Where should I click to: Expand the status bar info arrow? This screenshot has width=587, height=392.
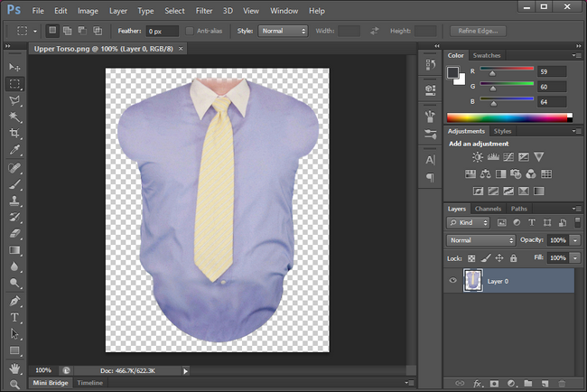(x=185, y=371)
